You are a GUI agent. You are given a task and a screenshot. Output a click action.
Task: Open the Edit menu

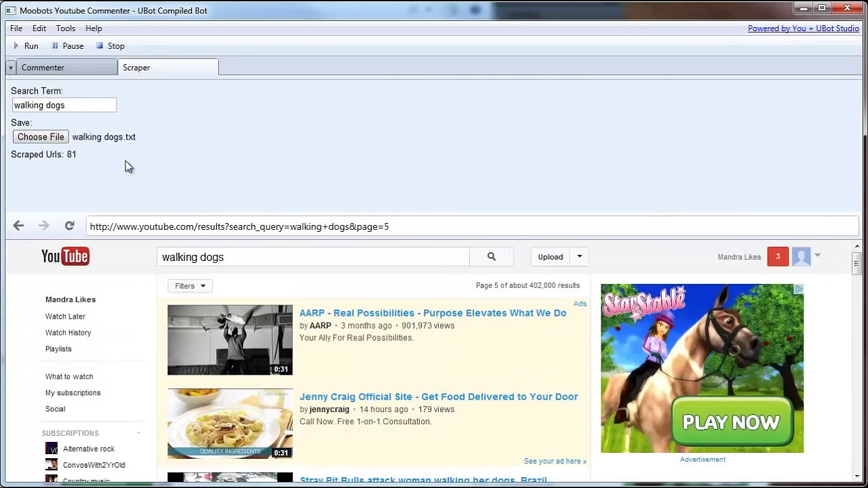point(39,28)
